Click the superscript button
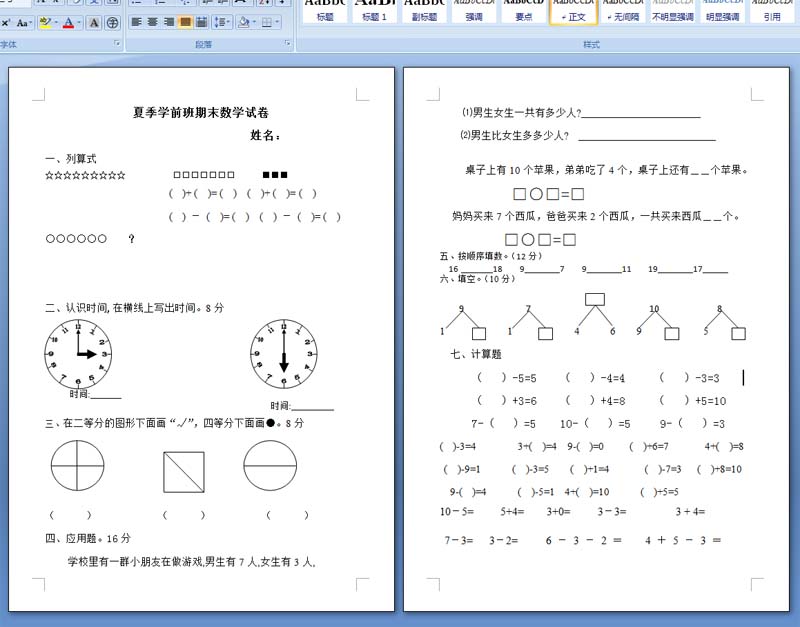This screenshot has width=800, height=627. (x=5, y=23)
